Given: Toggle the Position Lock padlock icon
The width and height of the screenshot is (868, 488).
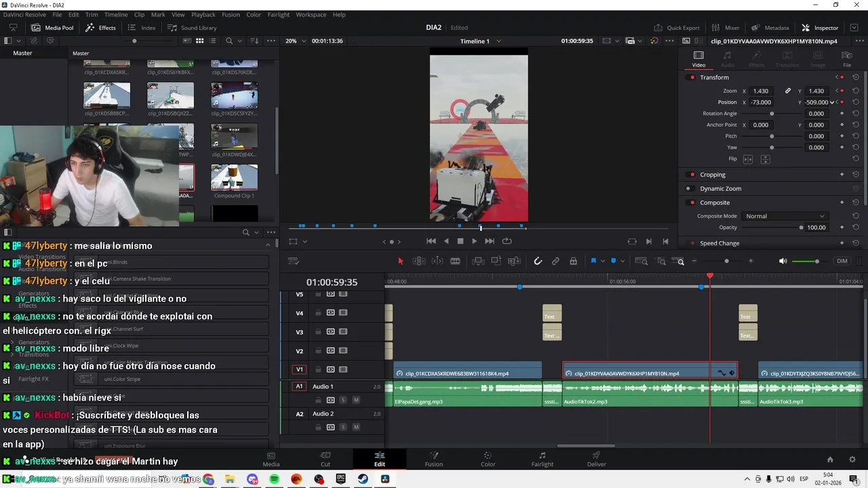Looking at the screenshot, I should coord(573,261).
